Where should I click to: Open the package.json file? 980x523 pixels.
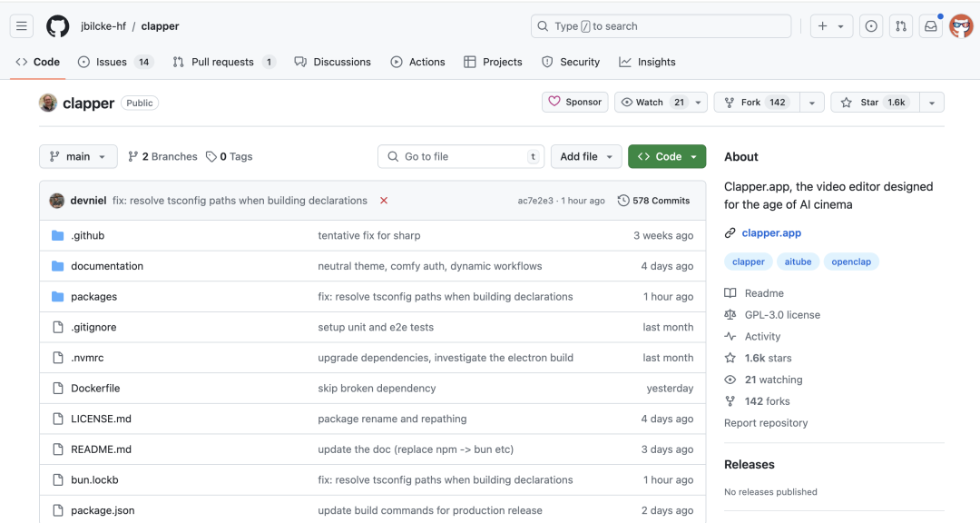point(103,510)
